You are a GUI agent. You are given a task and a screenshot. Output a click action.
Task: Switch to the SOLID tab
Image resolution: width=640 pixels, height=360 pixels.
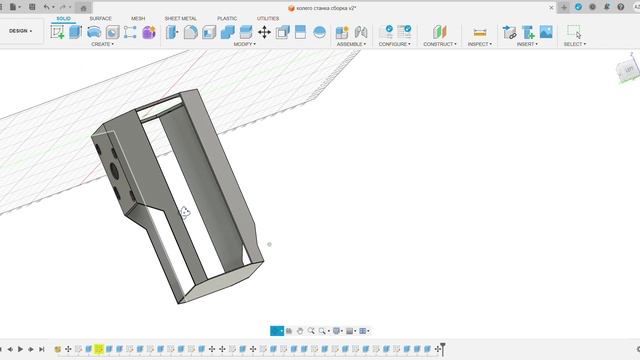(63, 18)
